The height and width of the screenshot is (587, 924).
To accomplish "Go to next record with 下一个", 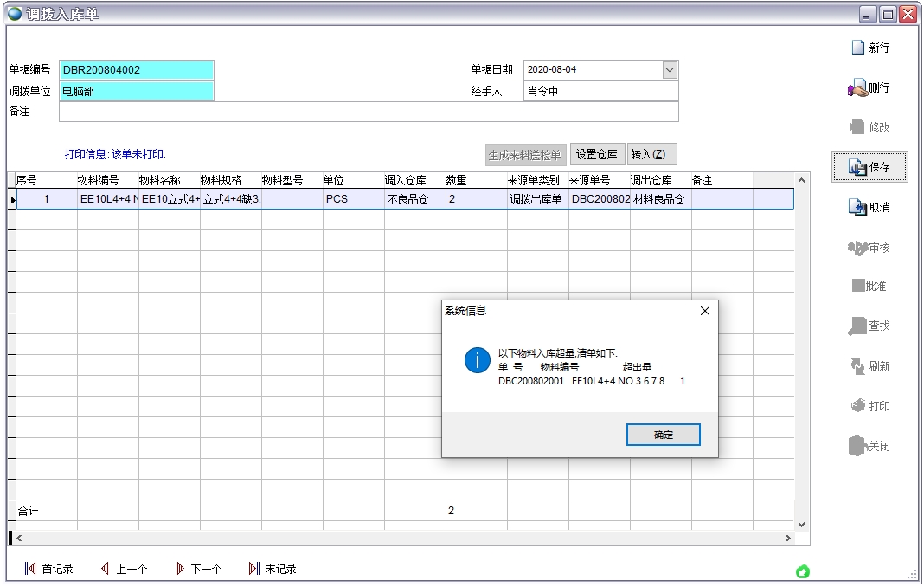I will click(x=198, y=569).
